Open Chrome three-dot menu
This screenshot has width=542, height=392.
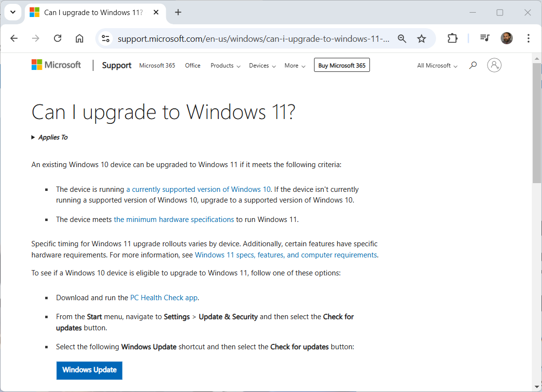tap(528, 38)
